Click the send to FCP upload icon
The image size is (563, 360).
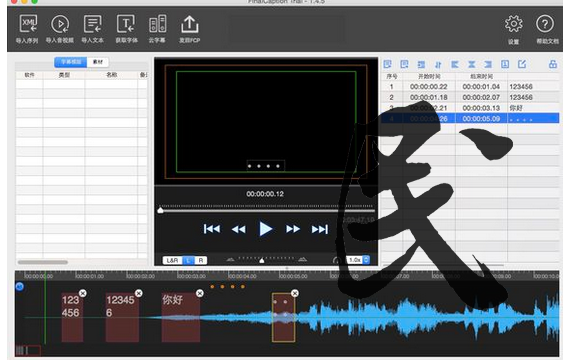tap(190, 24)
